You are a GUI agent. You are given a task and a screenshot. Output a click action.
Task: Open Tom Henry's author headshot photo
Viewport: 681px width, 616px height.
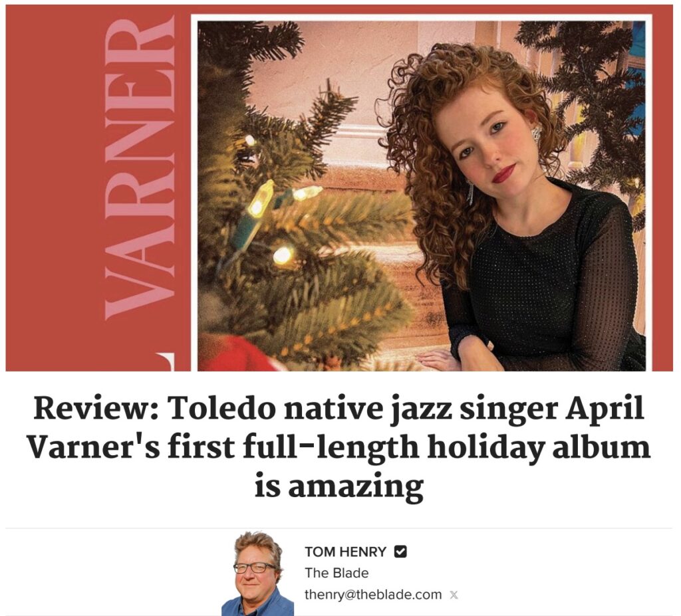pos(257,573)
